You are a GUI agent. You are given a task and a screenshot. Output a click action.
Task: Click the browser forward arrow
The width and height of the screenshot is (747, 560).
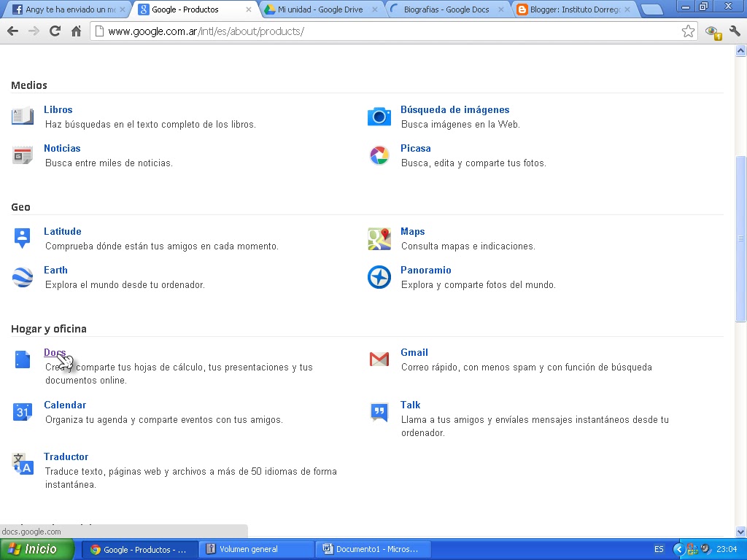click(34, 31)
